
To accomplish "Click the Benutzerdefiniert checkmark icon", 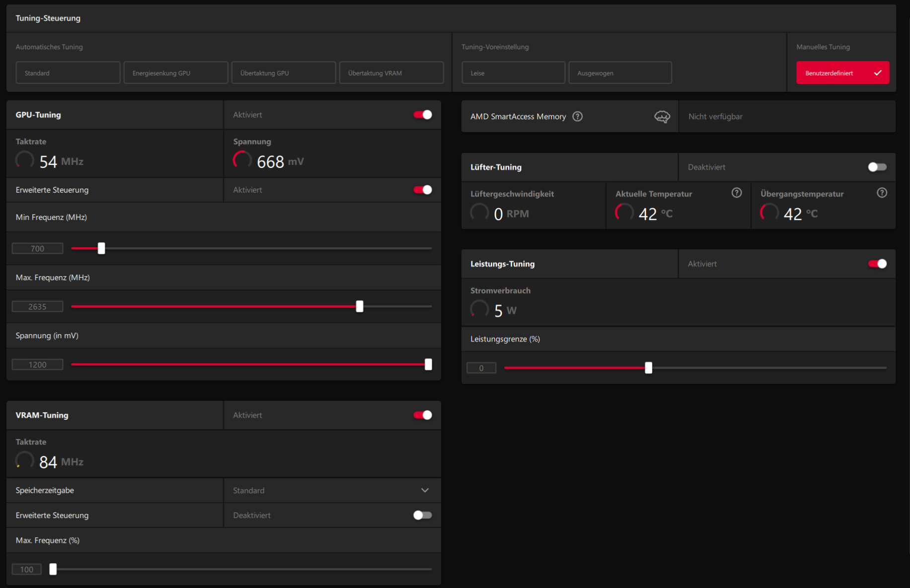I will point(878,73).
